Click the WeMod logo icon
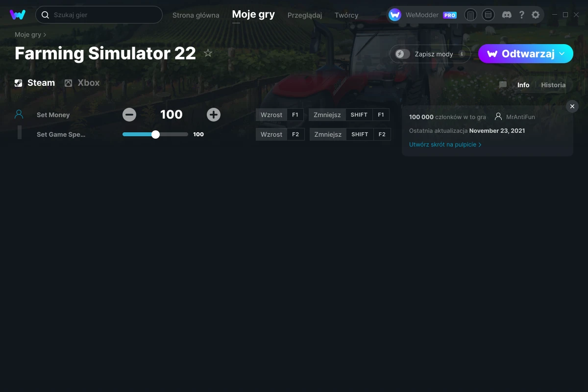This screenshot has width=588, height=392. [x=18, y=15]
